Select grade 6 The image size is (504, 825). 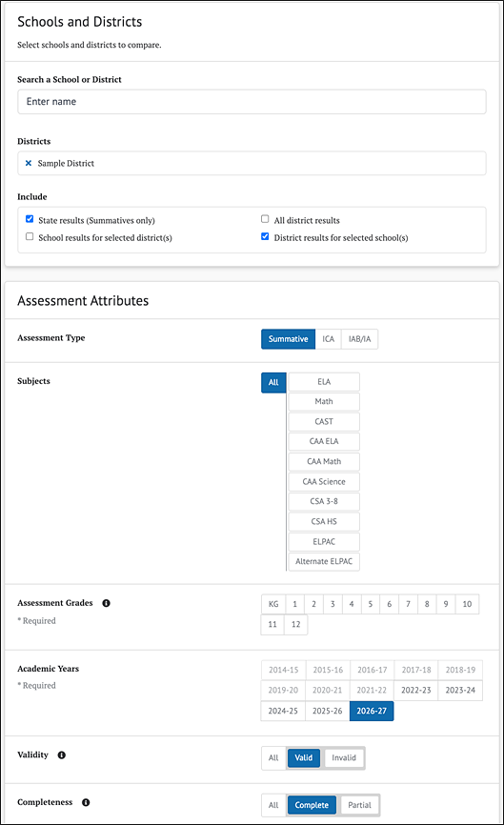[x=390, y=604]
